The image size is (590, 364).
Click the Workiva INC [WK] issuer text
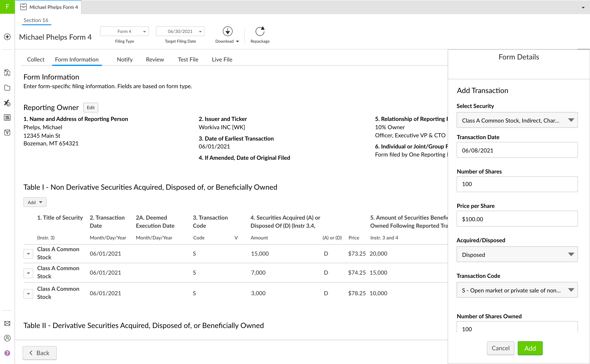tap(222, 127)
